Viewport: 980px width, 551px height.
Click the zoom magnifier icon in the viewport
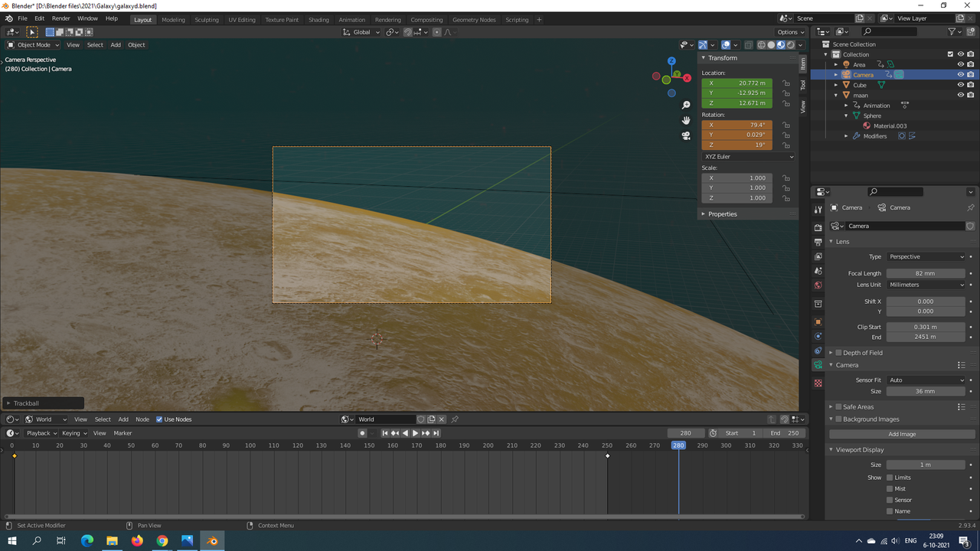click(x=686, y=105)
